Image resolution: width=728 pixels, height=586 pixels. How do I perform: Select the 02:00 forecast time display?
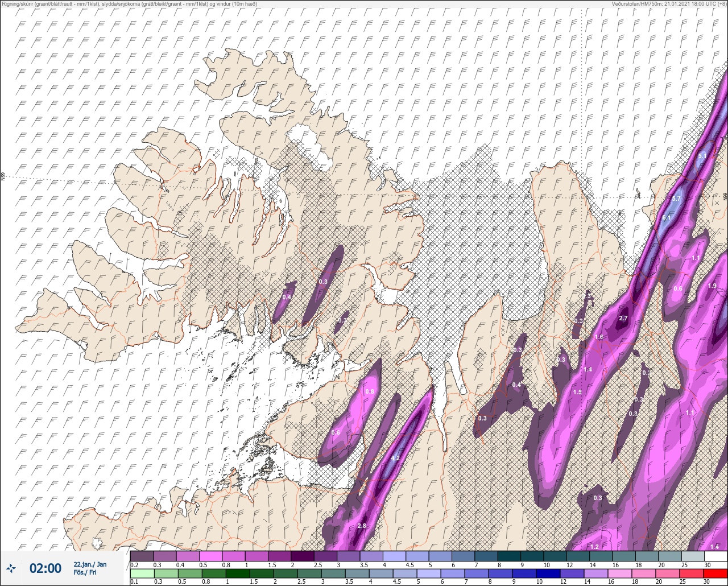click(x=45, y=568)
